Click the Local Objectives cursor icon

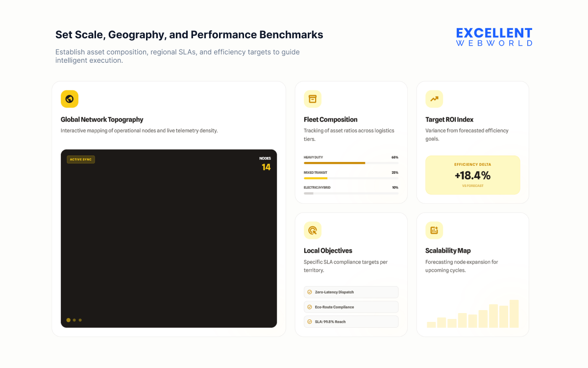(x=313, y=230)
